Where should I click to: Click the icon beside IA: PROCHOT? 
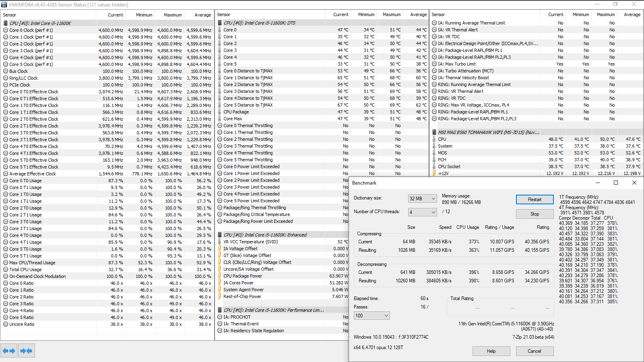(220, 317)
